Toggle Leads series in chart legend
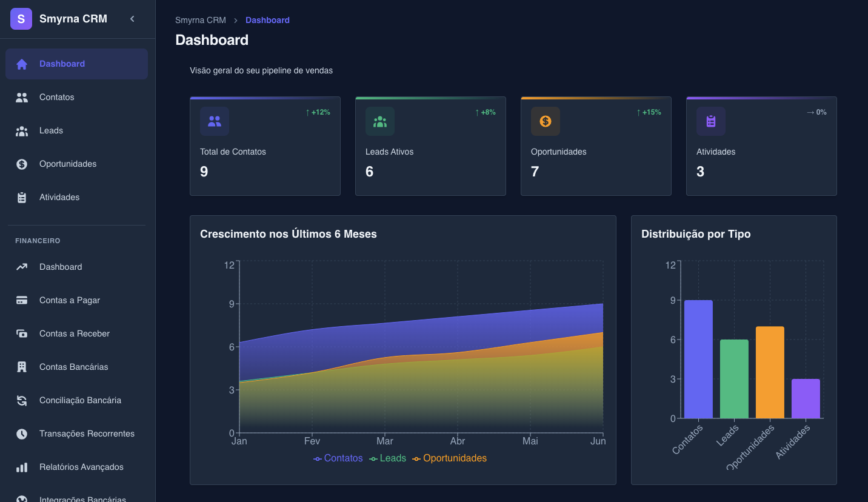The height and width of the screenshot is (502, 868). point(388,458)
